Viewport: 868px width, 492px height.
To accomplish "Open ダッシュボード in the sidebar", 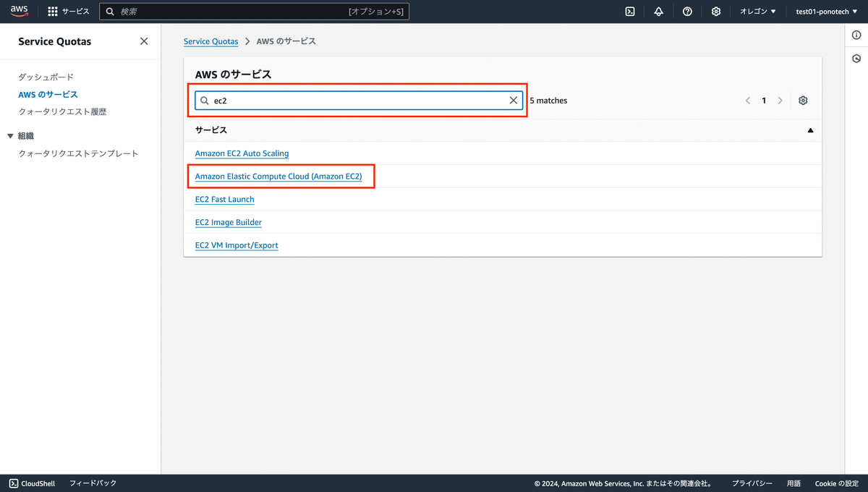I will (x=46, y=77).
